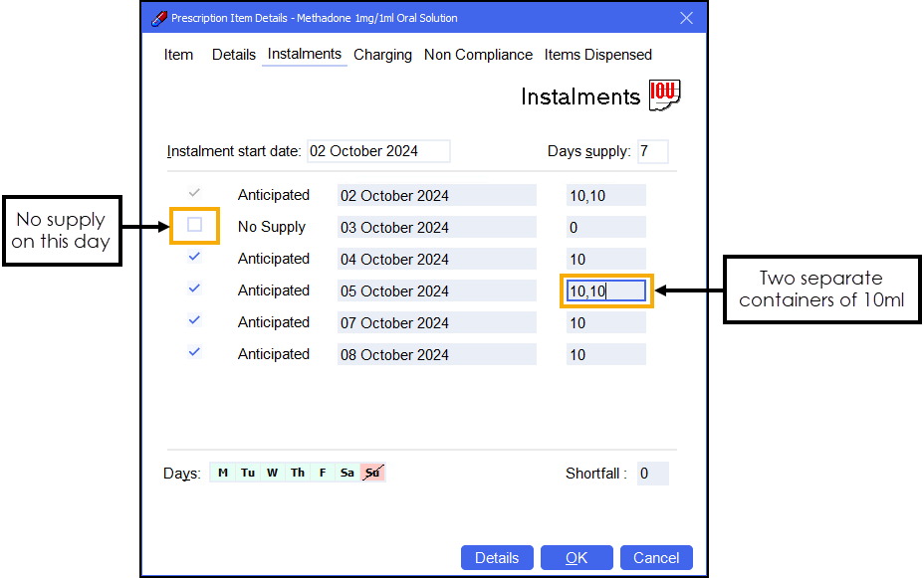Screen dimensions: 924x578
Task: Click the quantity field for 05 October 2024
Action: 606,290
